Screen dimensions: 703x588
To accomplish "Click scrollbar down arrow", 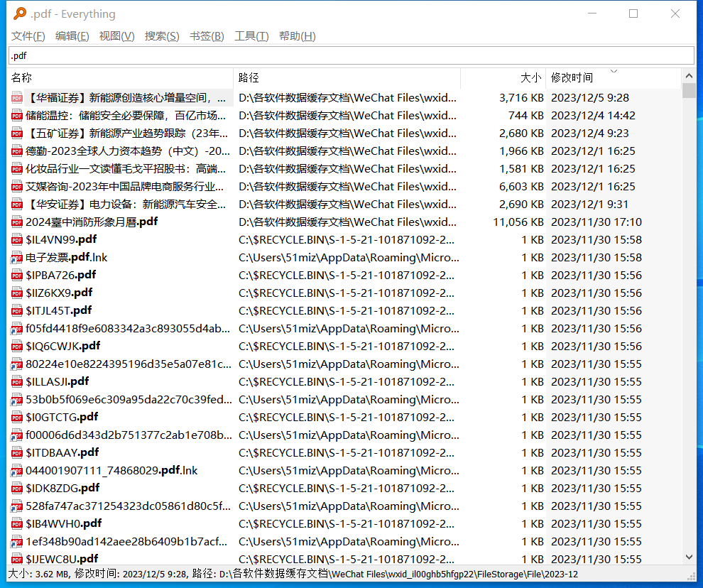I will click(x=689, y=557).
